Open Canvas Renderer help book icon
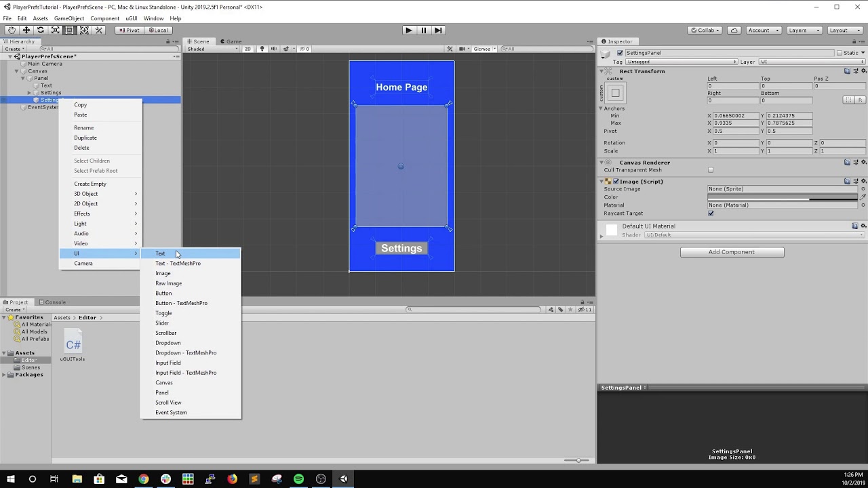This screenshot has height=488, width=868. (847, 162)
